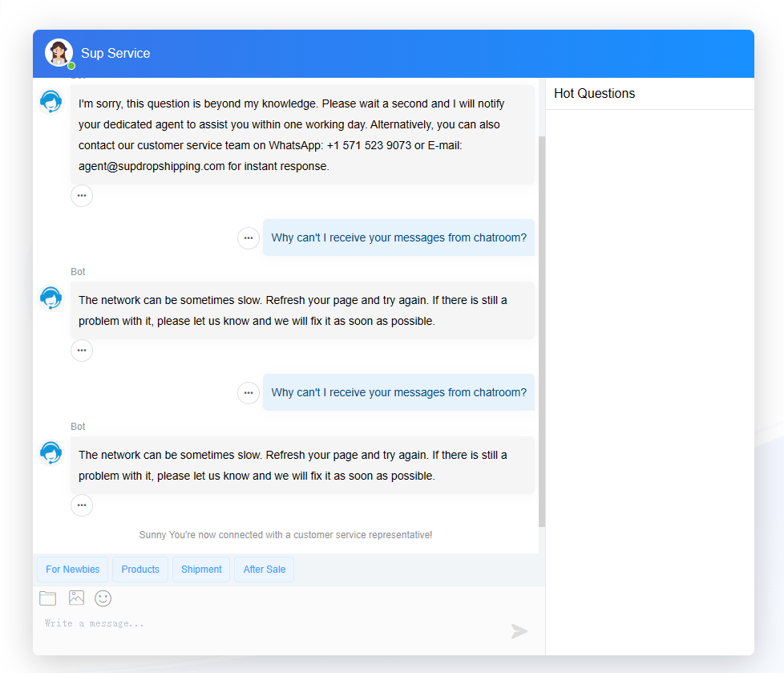Select the After Sale category
Screen dimensions: 784x673
pyautogui.click(x=264, y=570)
